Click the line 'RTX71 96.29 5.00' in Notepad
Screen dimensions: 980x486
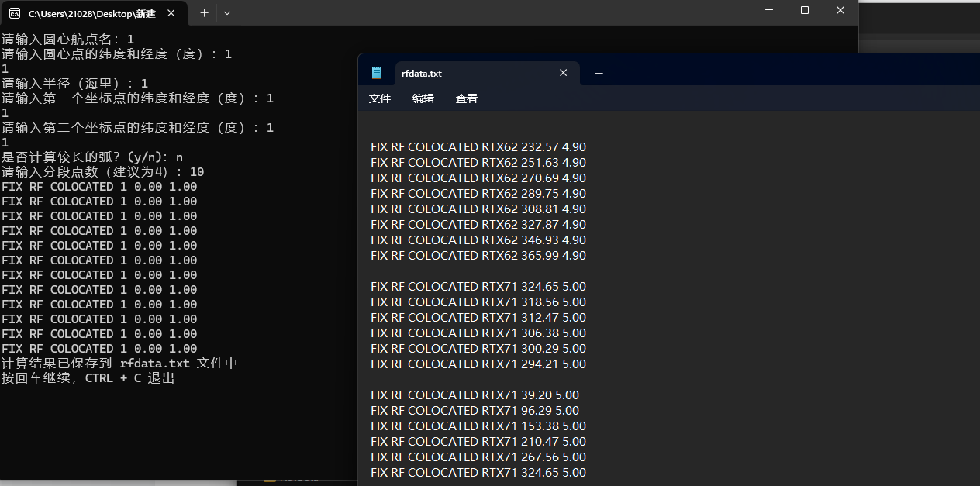coord(475,410)
